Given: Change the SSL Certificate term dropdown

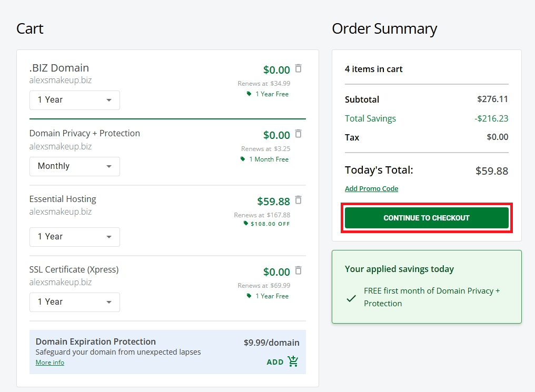Looking at the screenshot, I should tap(74, 302).
